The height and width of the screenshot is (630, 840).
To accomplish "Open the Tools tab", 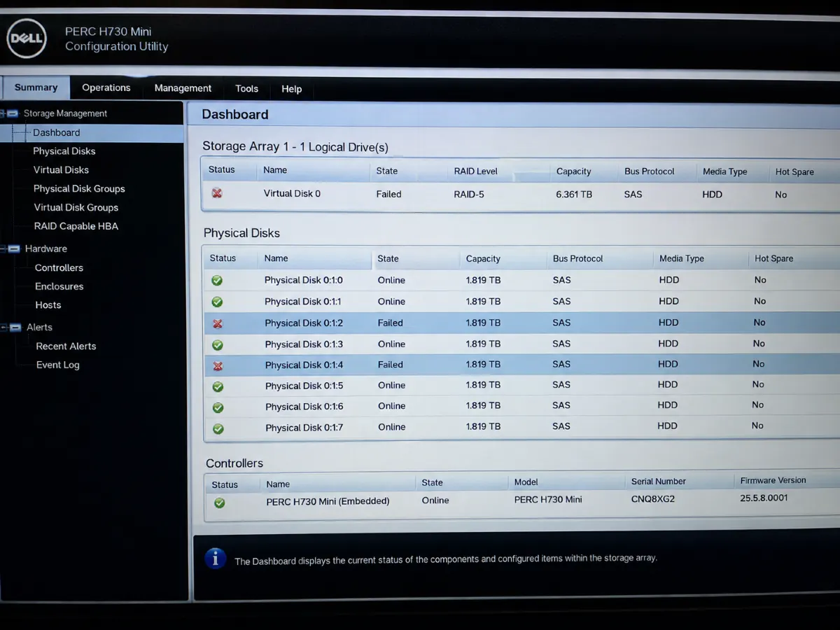I will [x=246, y=89].
